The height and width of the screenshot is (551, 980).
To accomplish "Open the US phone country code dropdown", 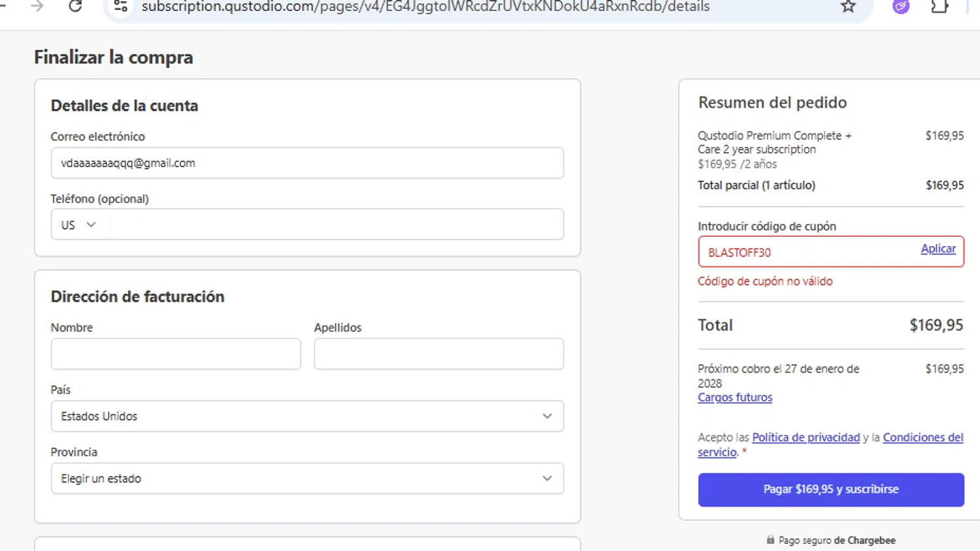I will (78, 225).
